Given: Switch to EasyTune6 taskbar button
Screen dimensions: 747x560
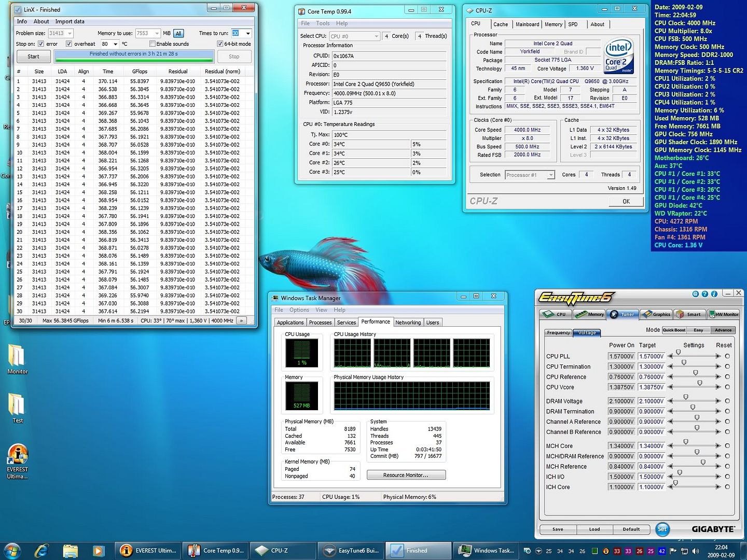Looking at the screenshot, I should coord(351,550).
